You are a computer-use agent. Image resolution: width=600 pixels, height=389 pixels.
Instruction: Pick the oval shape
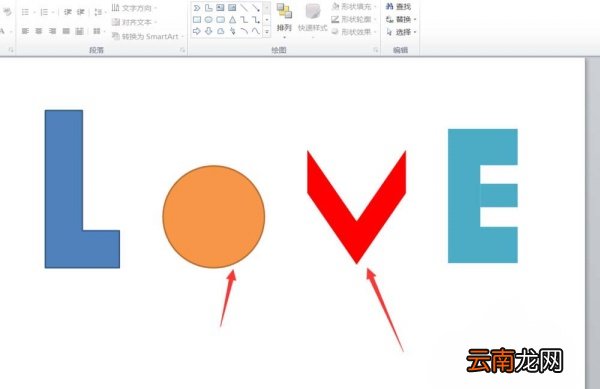click(x=209, y=20)
